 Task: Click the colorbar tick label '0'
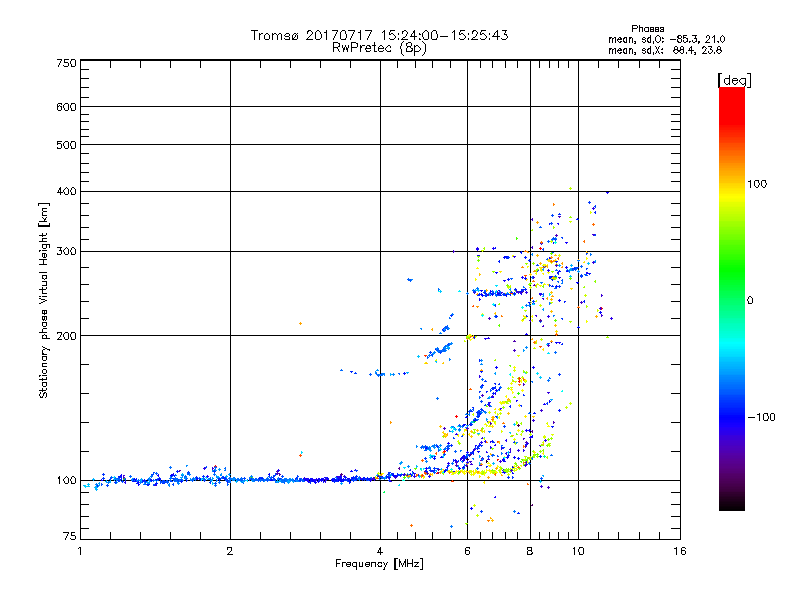[750, 301]
